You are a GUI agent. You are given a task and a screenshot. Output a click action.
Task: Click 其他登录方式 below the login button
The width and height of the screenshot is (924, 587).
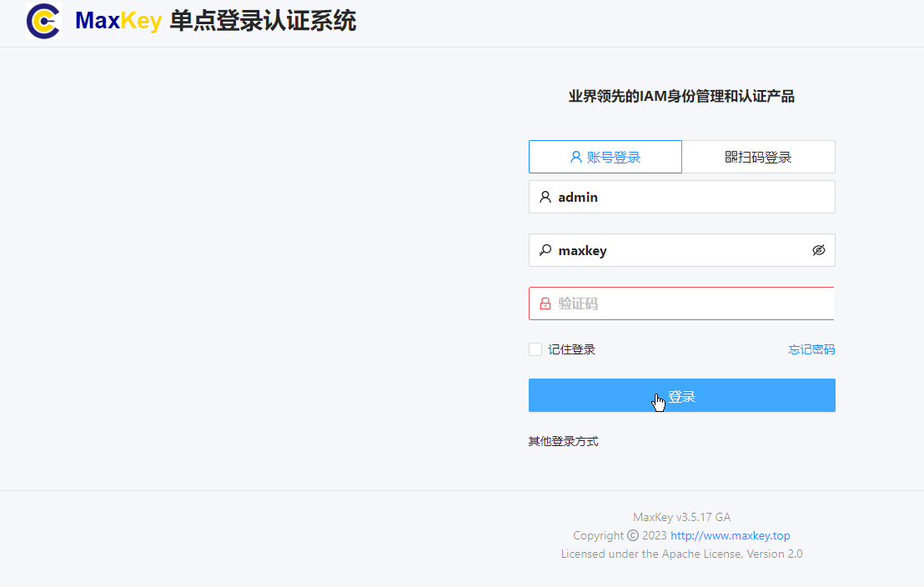point(564,440)
